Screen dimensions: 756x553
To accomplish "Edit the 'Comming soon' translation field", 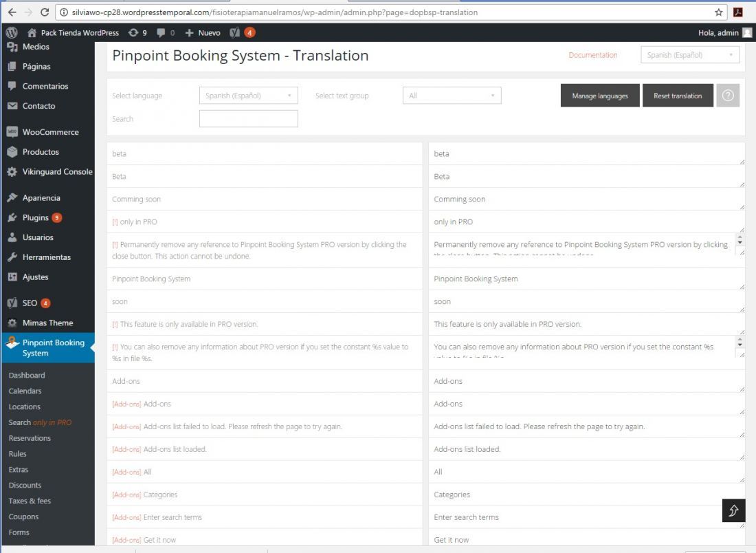I will tap(586, 199).
